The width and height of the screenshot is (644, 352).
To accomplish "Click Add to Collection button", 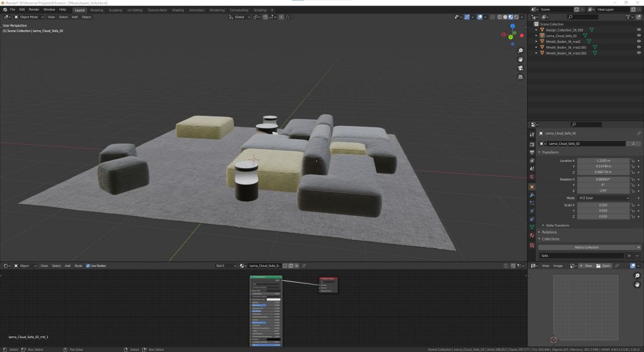I will (587, 247).
